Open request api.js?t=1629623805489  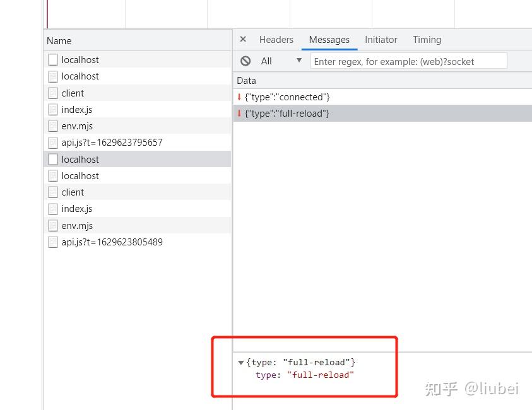coord(138,242)
